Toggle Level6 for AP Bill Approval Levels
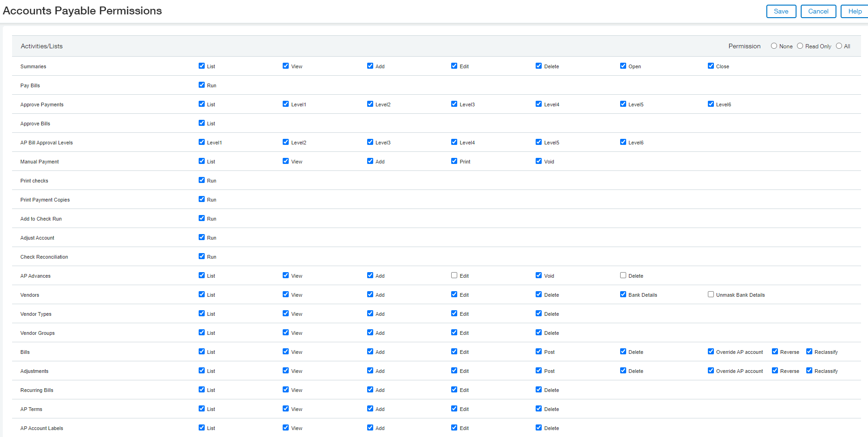This screenshot has height=437, width=868. 623,142
